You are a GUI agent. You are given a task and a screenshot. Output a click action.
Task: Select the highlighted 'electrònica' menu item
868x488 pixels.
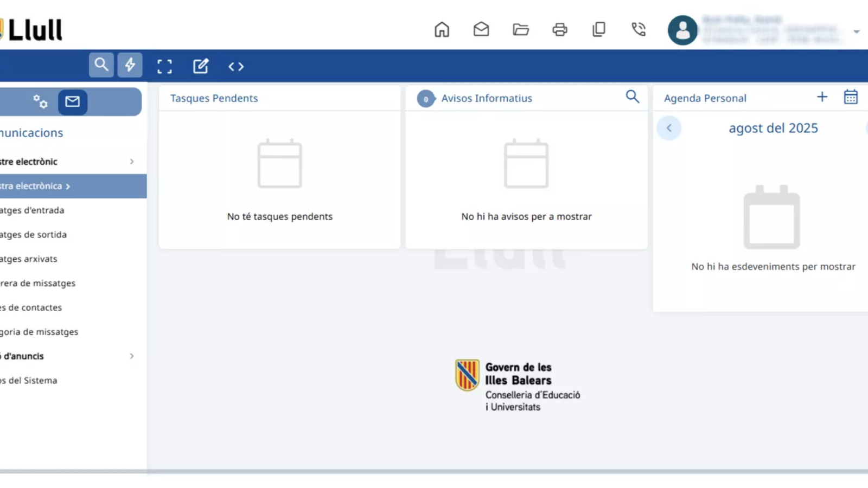73,186
